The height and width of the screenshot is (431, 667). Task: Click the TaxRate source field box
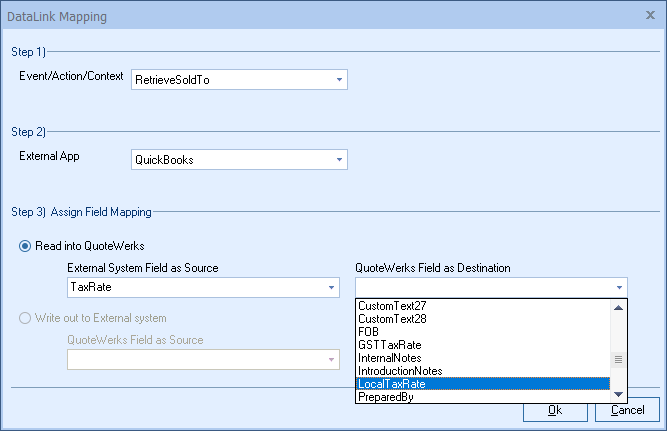coord(195,288)
